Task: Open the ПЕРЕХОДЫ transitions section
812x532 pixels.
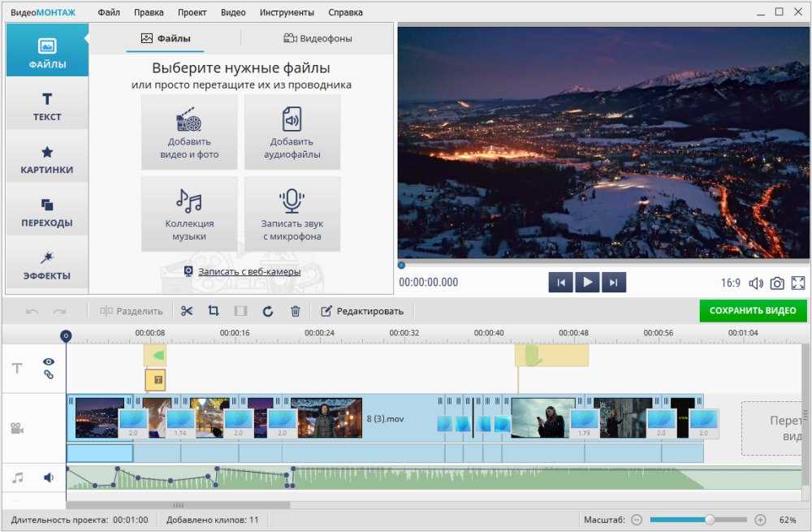Action: pos(47,210)
